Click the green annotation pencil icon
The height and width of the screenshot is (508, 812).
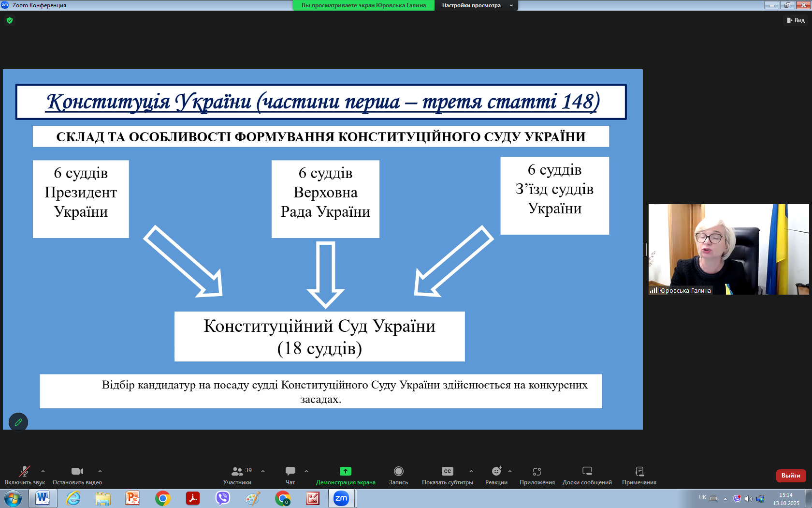click(18, 422)
